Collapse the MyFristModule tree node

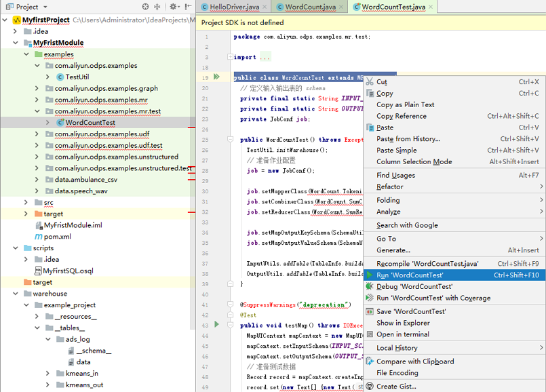tap(16, 43)
